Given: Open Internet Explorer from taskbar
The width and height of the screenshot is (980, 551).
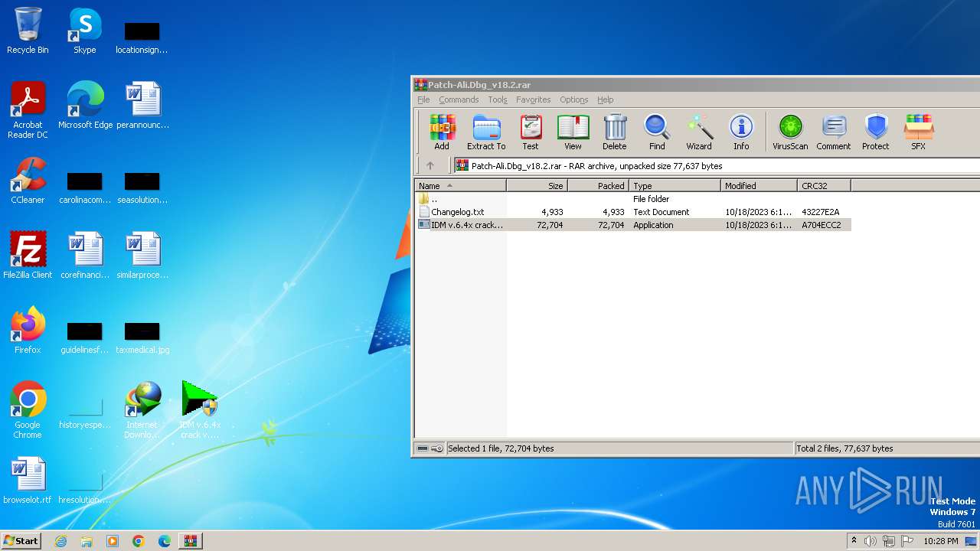Looking at the screenshot, I should (60, 541).
